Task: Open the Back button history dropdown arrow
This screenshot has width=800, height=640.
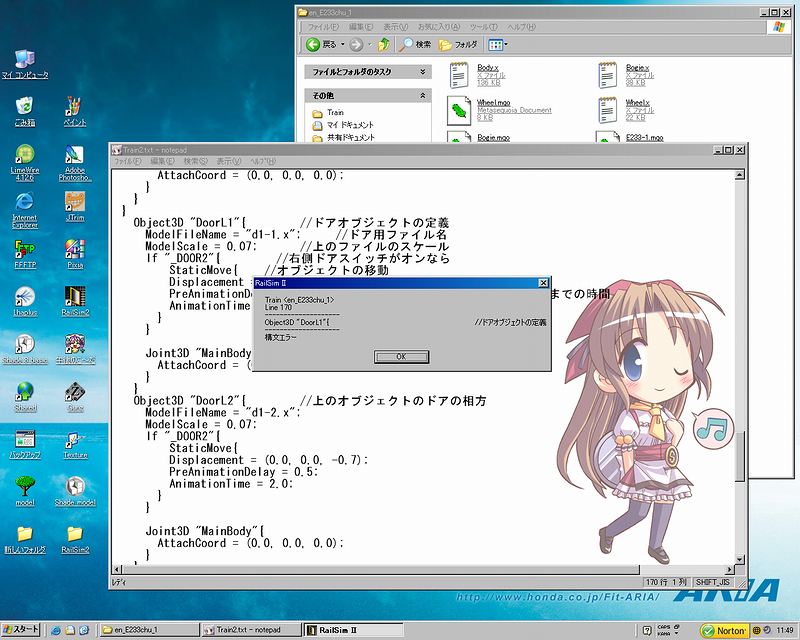Action: (x=342, y=45)
